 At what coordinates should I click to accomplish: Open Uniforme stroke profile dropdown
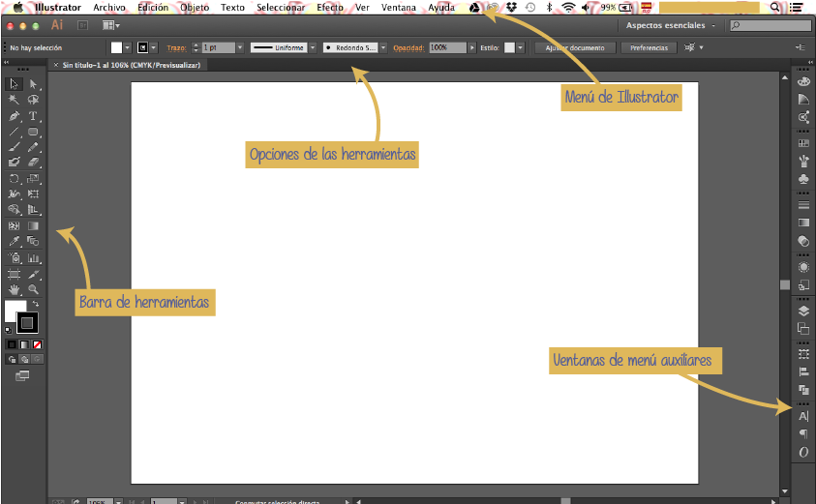tap(313, 47)
